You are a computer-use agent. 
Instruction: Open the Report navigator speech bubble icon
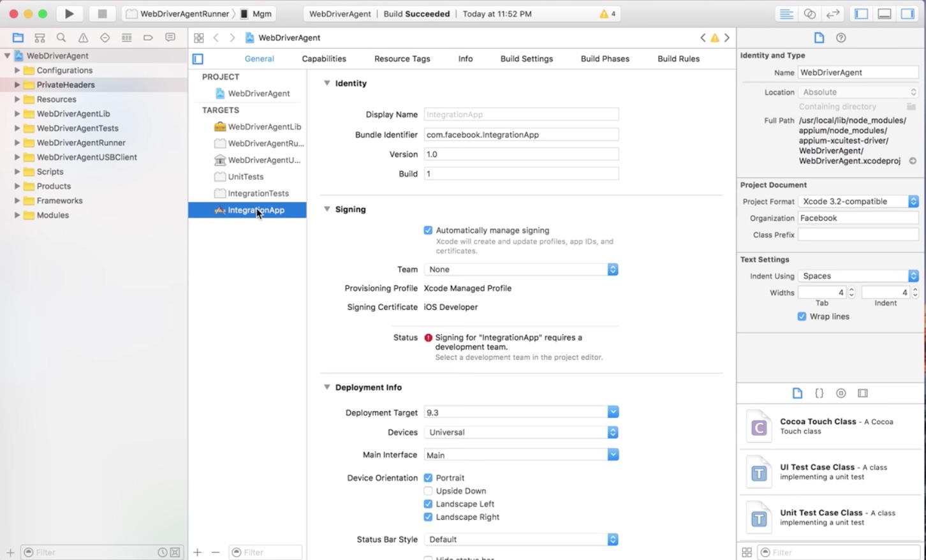[170, 38]
